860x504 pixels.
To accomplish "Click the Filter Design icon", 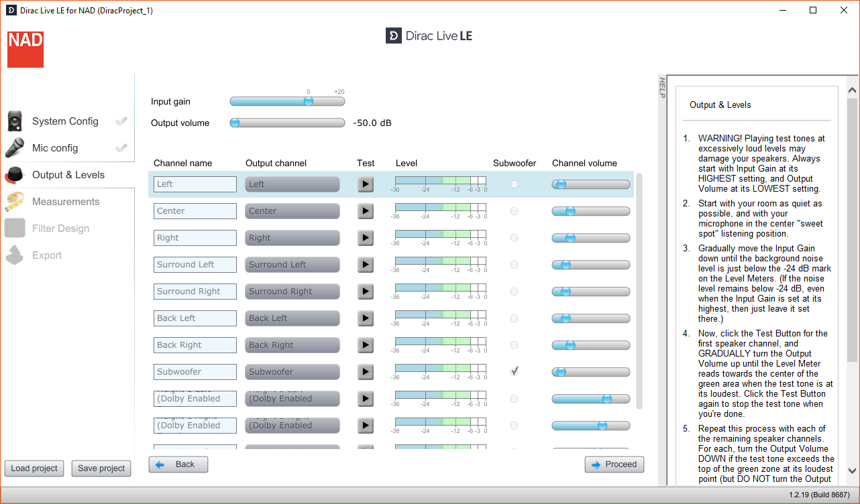I will point(15,229).
